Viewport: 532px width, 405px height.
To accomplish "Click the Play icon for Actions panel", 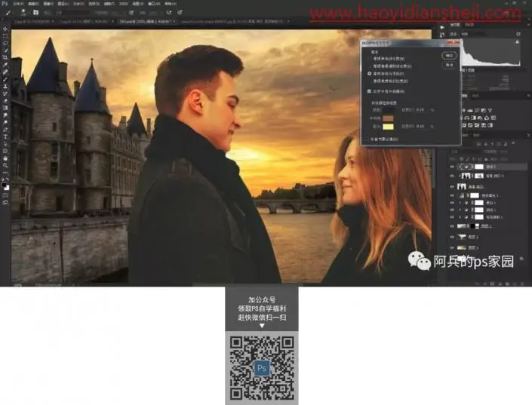I will point(442,27).
